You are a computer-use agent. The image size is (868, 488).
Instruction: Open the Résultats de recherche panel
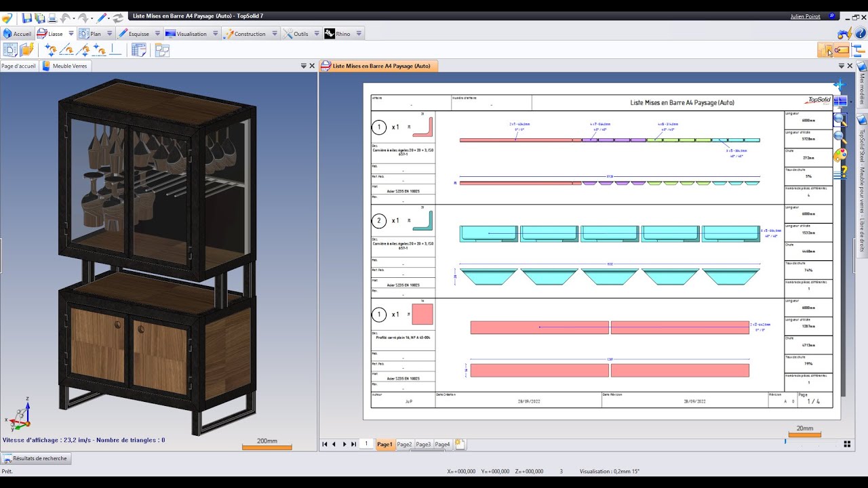coord(35,458)
